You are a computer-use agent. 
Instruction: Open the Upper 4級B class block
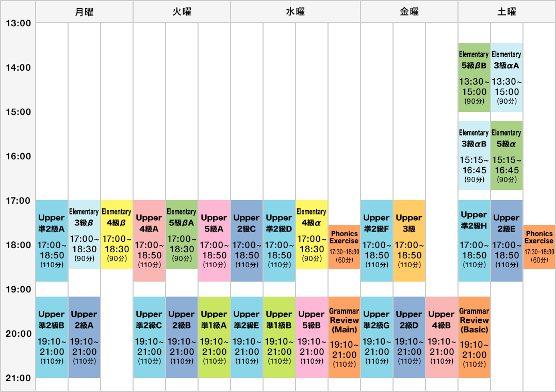pyautogui.click(x=442, y=337)
